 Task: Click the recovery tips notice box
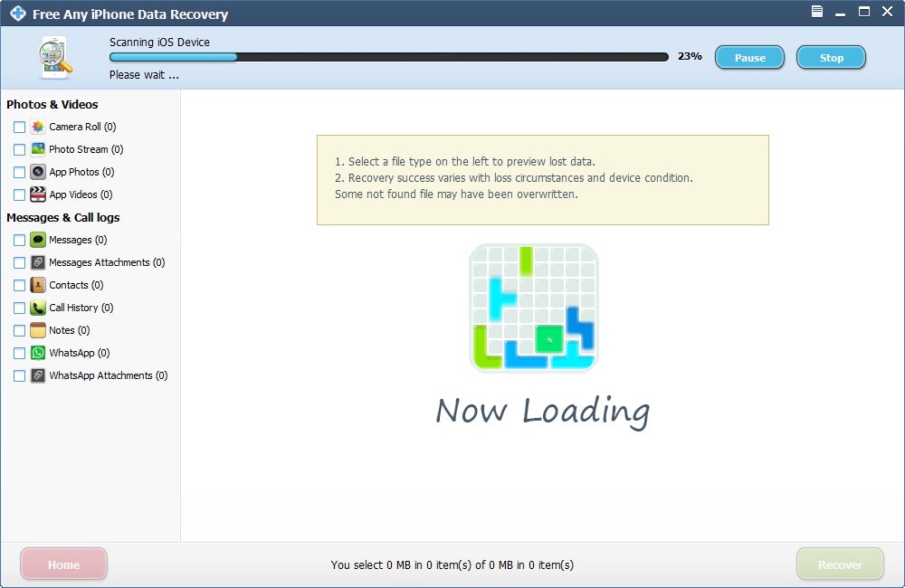(542, 180)
